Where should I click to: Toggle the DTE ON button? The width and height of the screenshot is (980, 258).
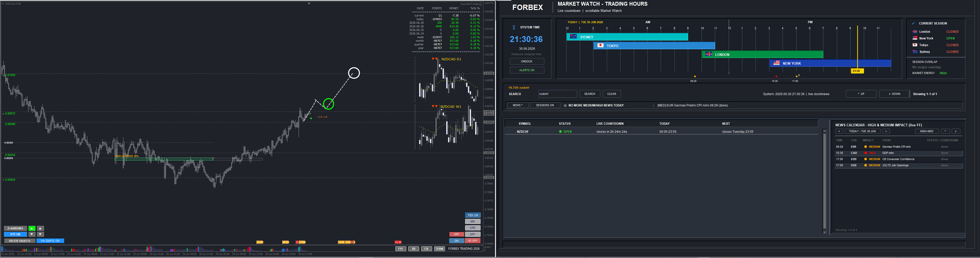pos(15,235)
